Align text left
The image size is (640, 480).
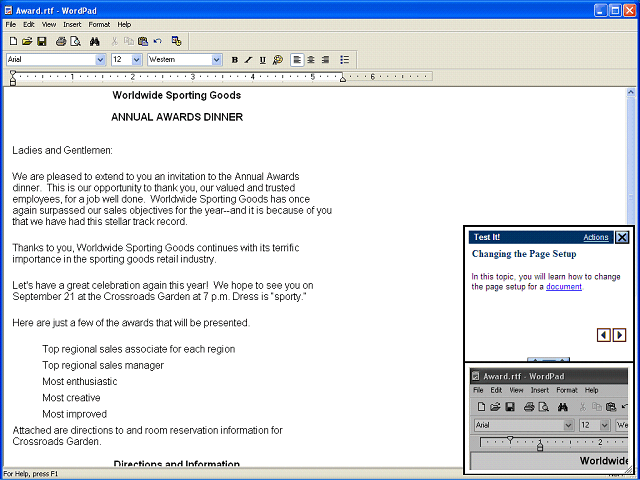click(297, 60)
